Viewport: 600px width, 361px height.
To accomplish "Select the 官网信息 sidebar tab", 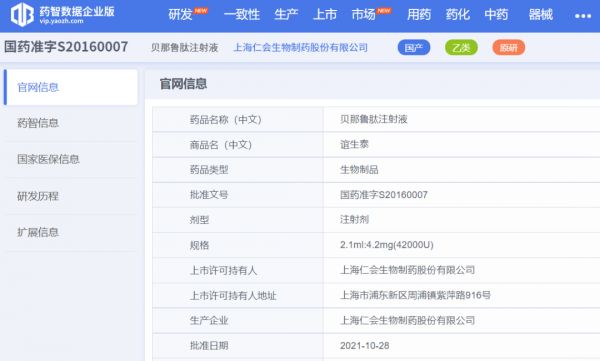I will coord(71,87).
